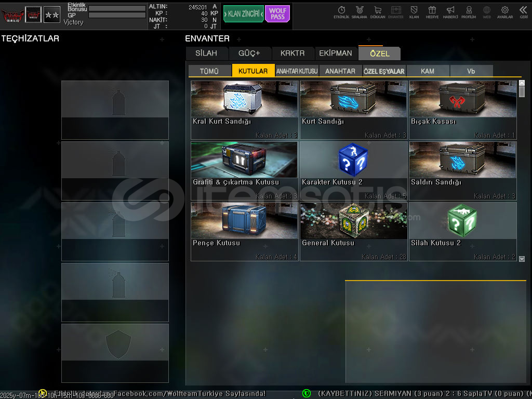Screen dimensions: 532x399
Task: Click "Kalan Adet : 28" on General Kutusu
Action: [384, 257]
